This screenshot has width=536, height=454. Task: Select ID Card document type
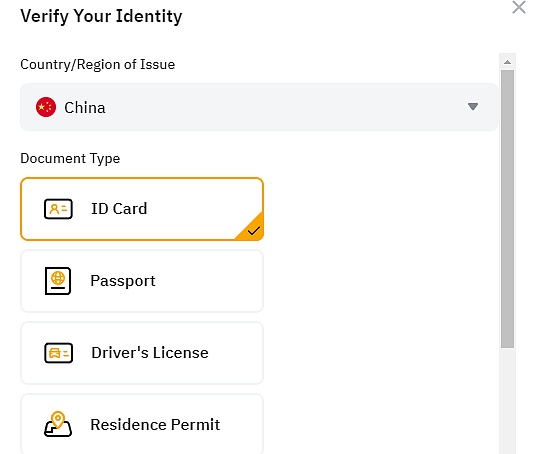pos(142,209)
